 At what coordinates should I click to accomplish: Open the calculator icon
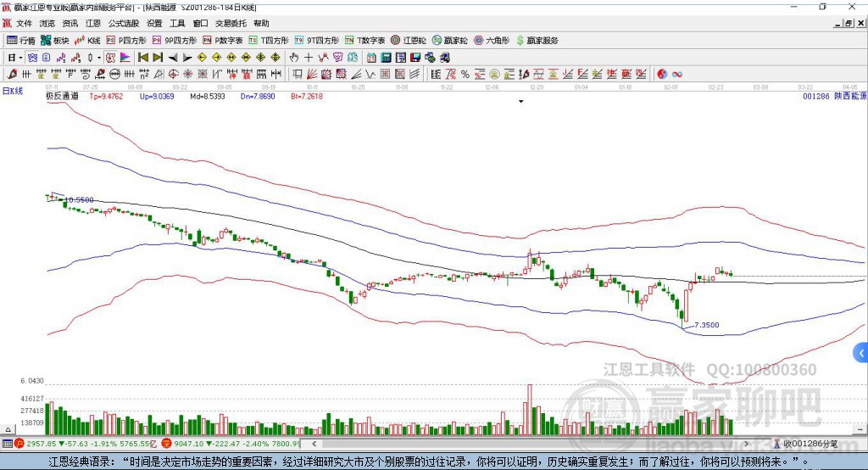tap(386, 58)
